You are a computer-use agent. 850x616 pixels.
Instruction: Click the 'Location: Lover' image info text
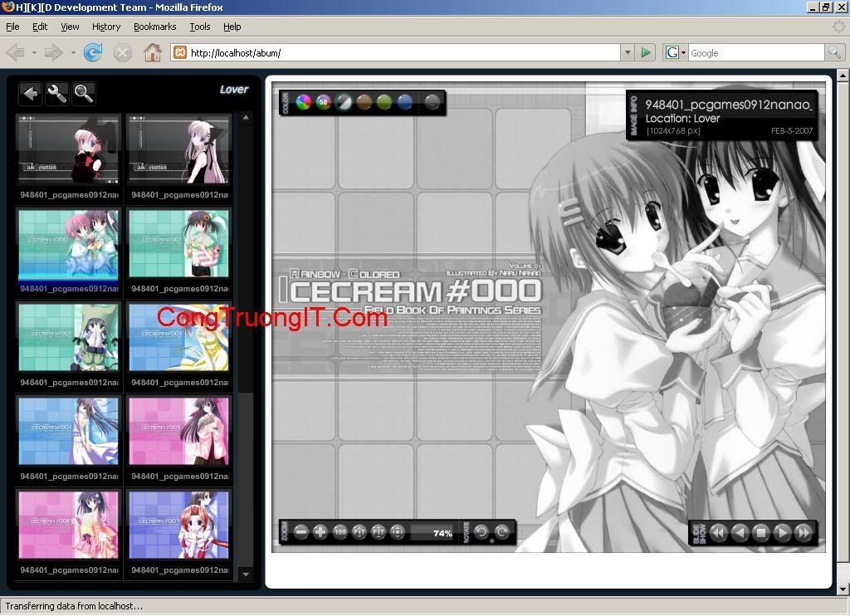tap(682, 118)
